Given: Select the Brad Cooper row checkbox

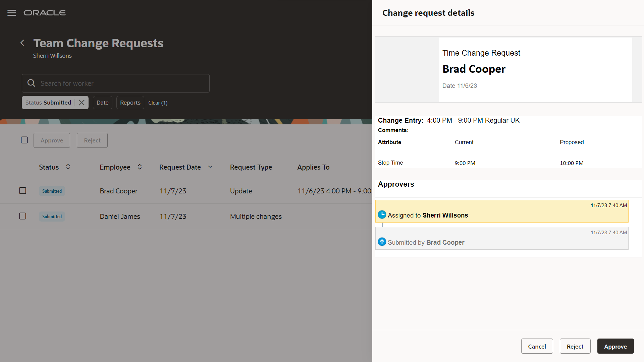Looking at the screenshot, I should coord(23,191).
